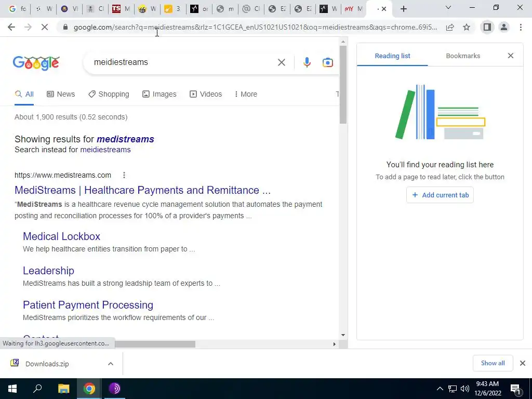Screen dimensions: 532x399
Task: Switch to the TS red icon tab
Action: 121,9
